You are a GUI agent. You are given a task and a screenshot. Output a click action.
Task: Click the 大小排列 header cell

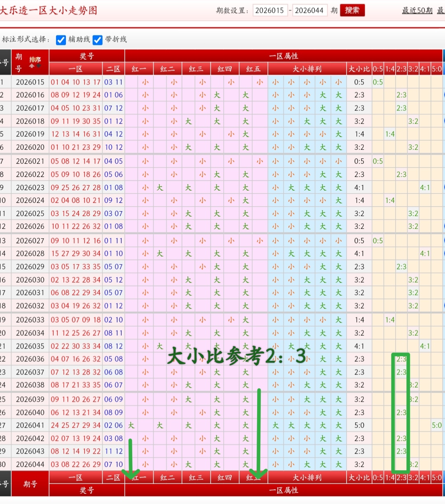(x=307, y=68)
